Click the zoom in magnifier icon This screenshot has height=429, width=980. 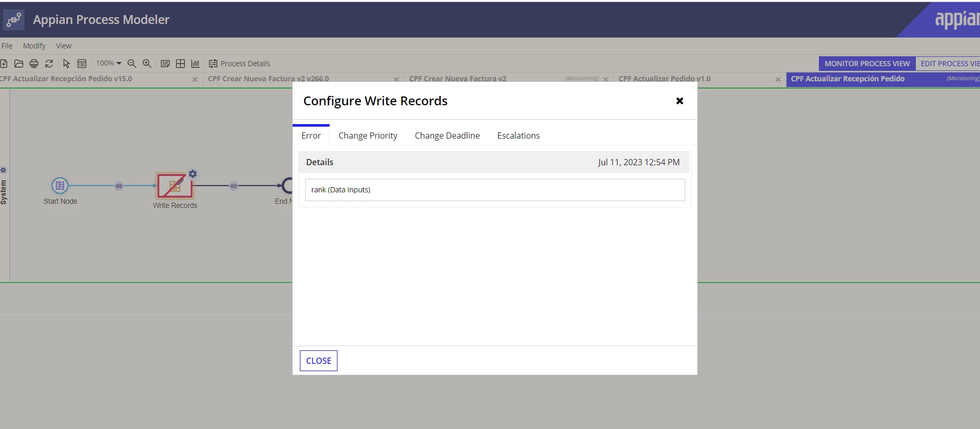click(147, 64)
